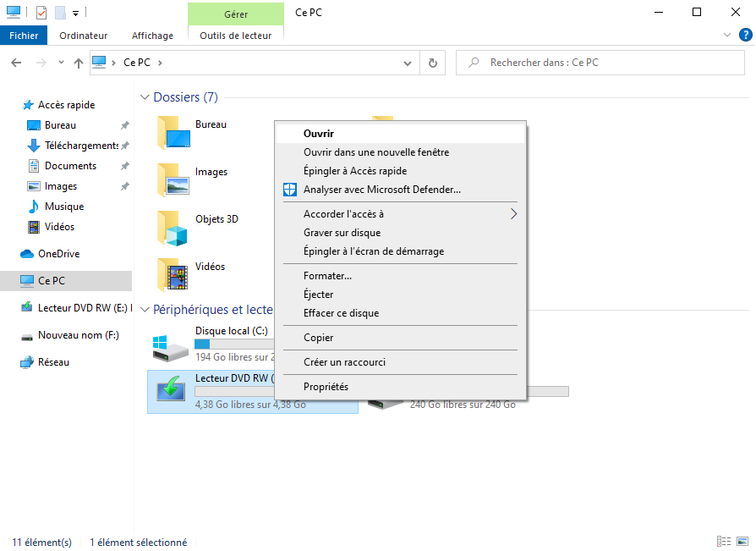Image resolution: width=756 pixels, height=551 pixels.
Task: Choose Épingler à Accès rapide
Action: pos(400,171)
